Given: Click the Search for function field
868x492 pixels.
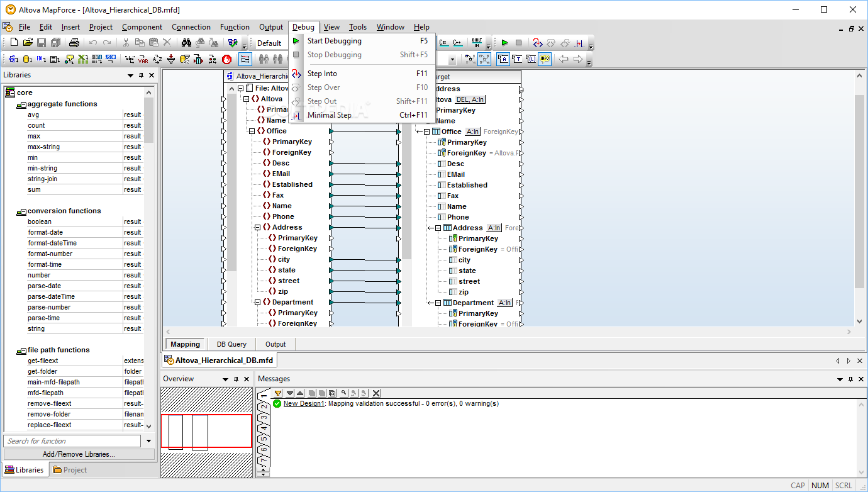Looking at the screenshot, I should click(73, 441).
